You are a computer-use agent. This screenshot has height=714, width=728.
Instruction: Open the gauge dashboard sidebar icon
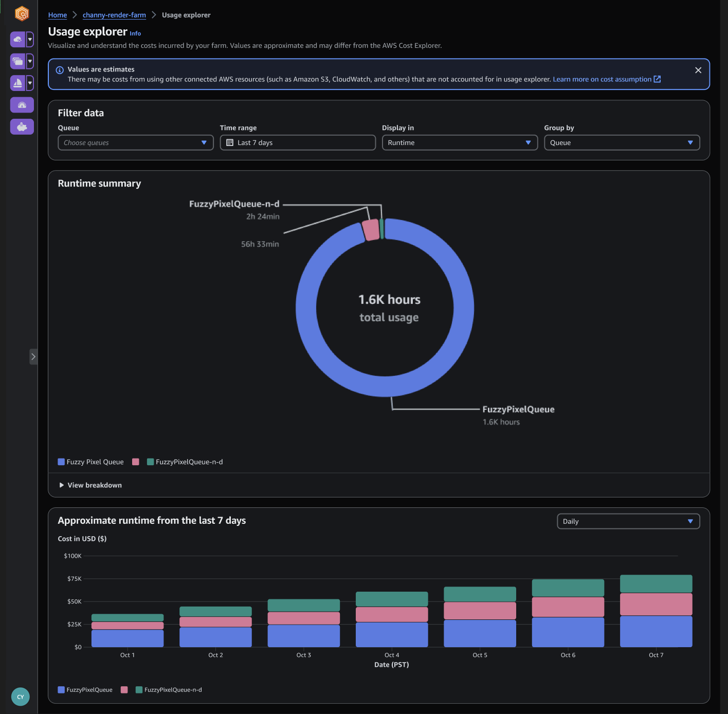click(x=22, y=105)
